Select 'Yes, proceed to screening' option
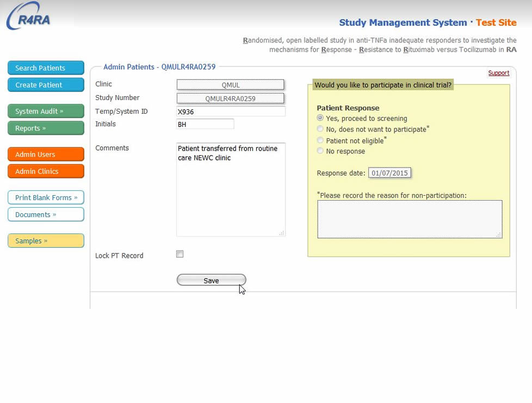The width and height of the screenshot is (532, 403). coord(320,118)
